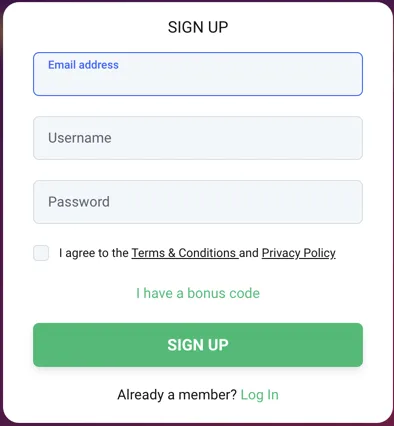This screenshot has width=394, height=426.
Task: Enable agreement to Terms and Privacy Policy
Action: (41, 253)
